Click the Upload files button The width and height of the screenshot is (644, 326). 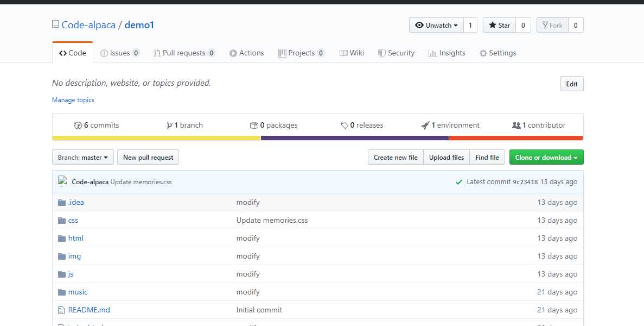447,158
